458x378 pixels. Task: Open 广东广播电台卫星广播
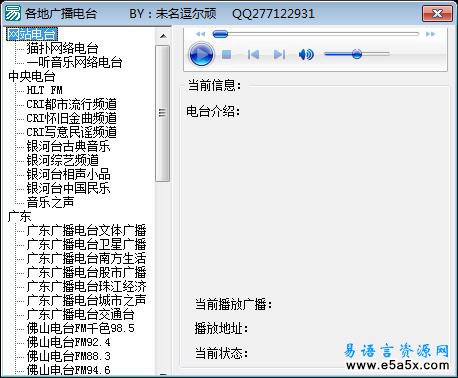point(86,244)
